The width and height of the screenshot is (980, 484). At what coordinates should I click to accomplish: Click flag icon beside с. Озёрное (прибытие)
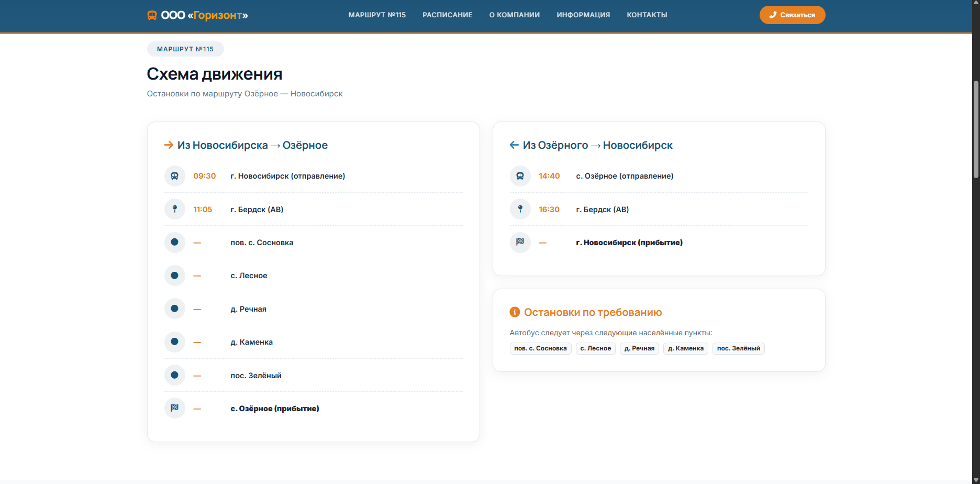pyautogui.click(x=175, y=408)
